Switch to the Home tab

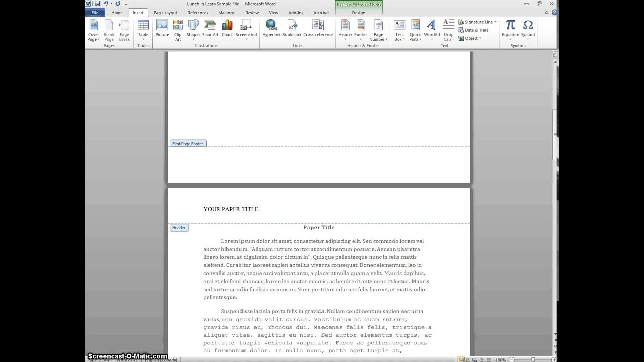[x=117, y=13]
